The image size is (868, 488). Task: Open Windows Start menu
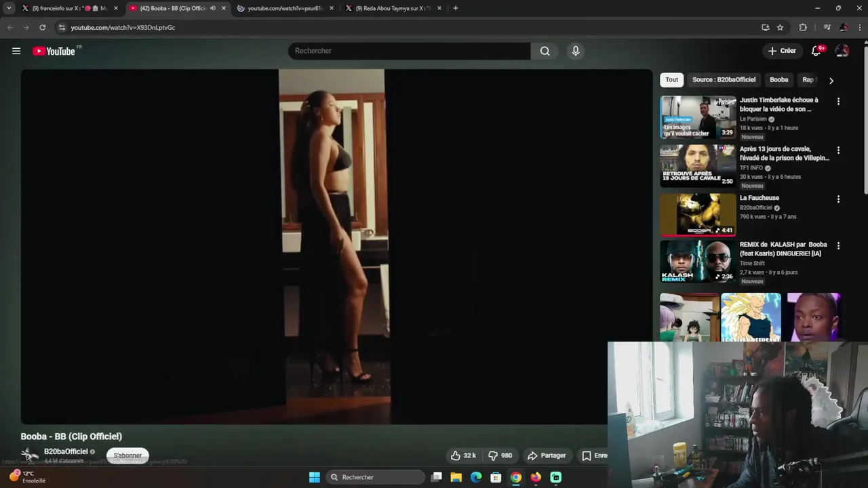pyautogui.click(x=315, y=477)
